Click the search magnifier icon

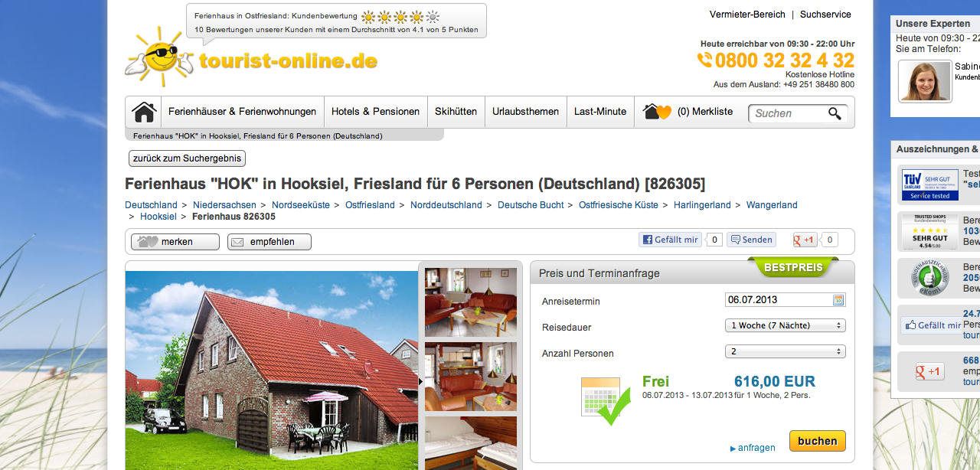pyautogui.click(x=835, y=113)
